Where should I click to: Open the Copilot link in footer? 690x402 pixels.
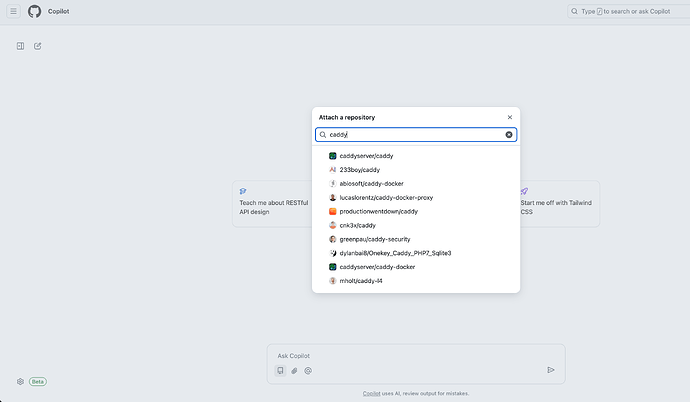(371, 393)
